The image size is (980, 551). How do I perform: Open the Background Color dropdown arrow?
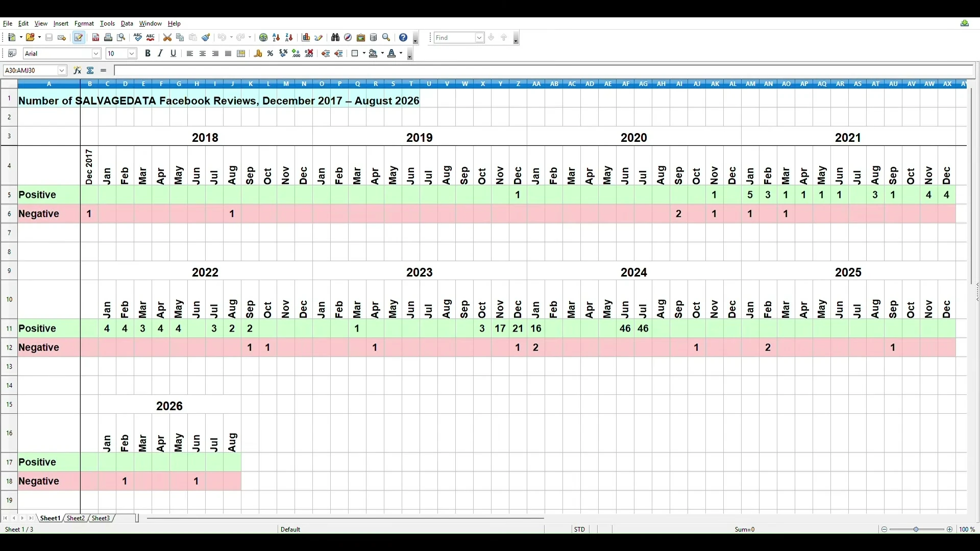pos(382,54)
